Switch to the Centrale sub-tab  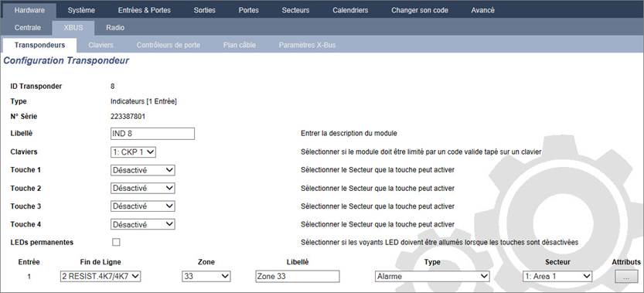point(28,28)
